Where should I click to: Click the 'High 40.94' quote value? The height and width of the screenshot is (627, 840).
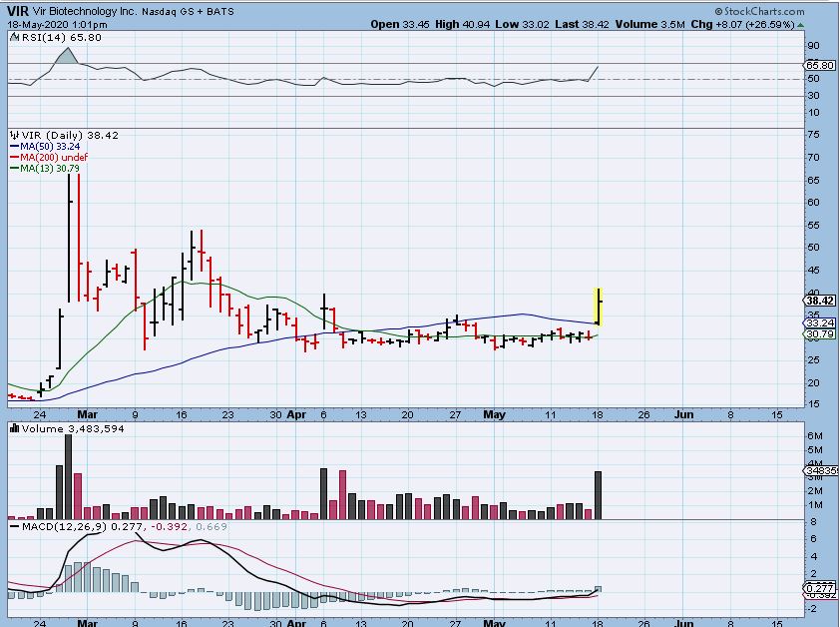462,24
